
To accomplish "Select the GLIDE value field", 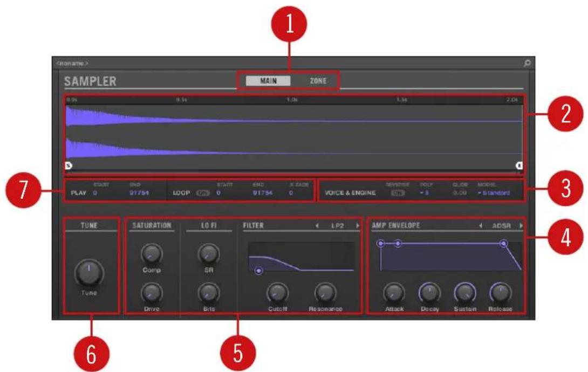I will (x=460, y=193).
